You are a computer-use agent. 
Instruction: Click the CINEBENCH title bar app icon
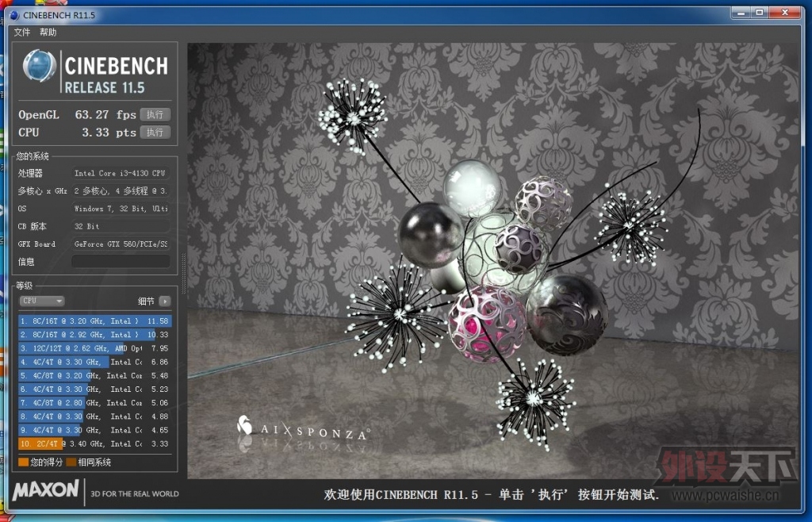(14, 15)
